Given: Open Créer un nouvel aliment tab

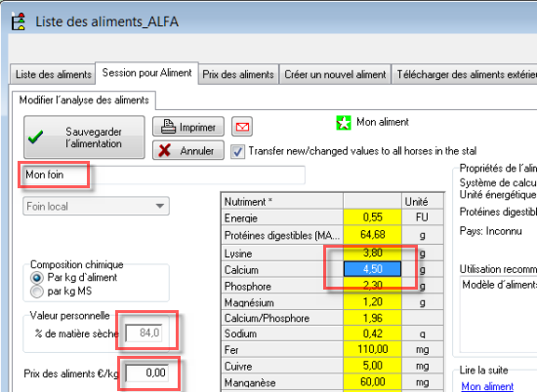Looking at the screenshot, I should point(335,74).
